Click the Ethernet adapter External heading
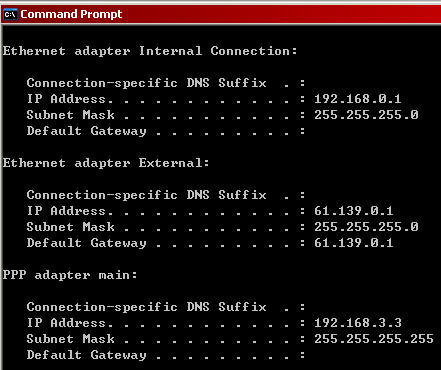The width and height of the screenshot is (441, 370). (x=106, y=163)
